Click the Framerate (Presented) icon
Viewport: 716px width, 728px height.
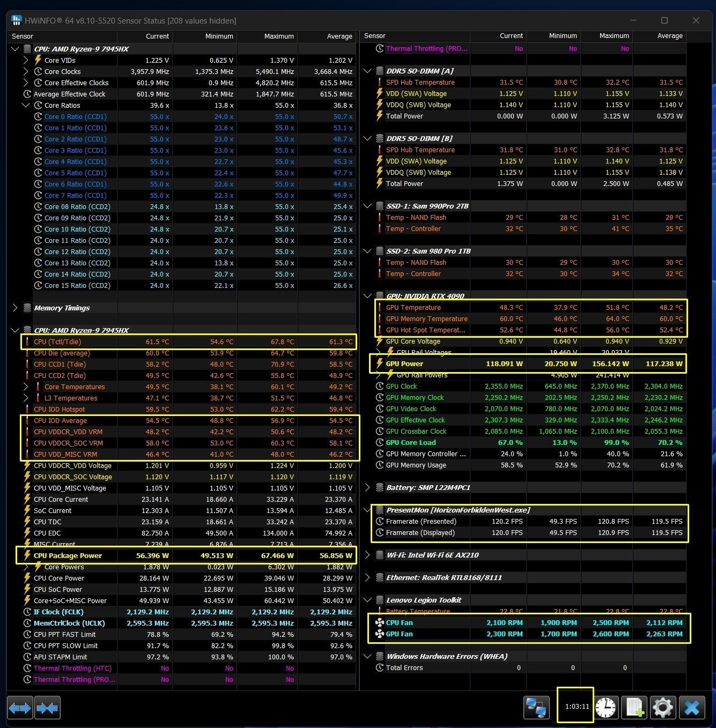click(380, 522)
